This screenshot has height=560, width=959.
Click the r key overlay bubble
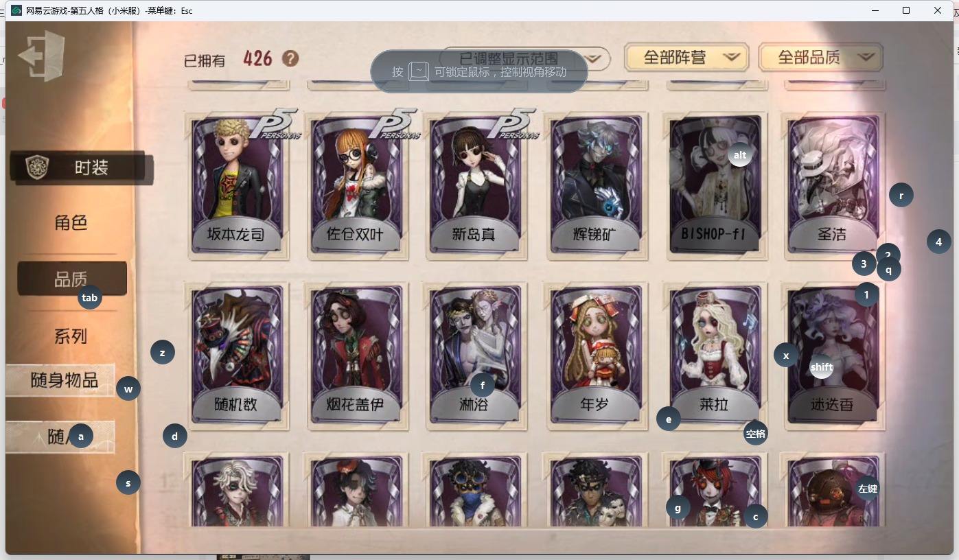click(x=901, y=195)
